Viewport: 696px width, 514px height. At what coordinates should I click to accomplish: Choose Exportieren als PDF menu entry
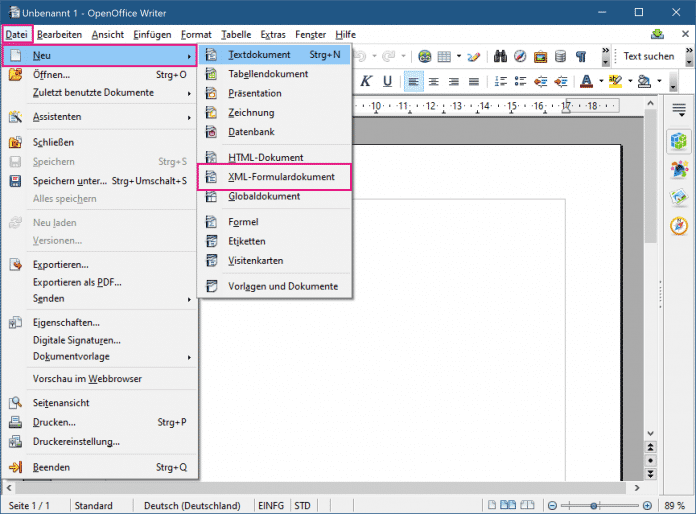click(77, 282)
